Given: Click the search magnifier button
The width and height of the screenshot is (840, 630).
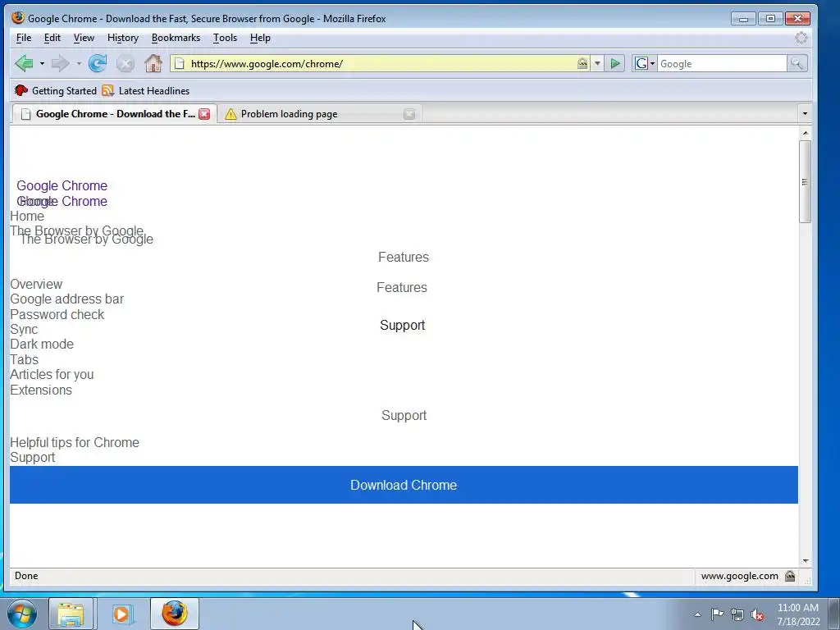Looking at the screenshot, I should coord(797,64).
